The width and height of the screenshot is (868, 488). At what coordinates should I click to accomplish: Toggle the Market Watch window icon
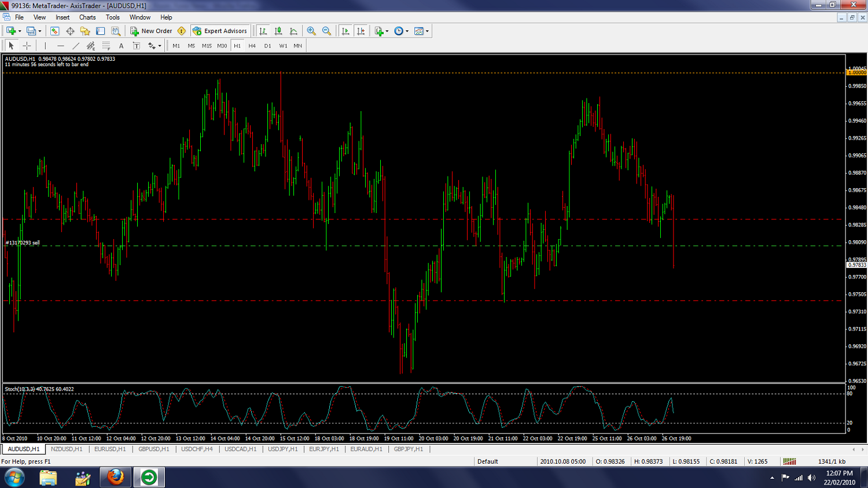[55, 31]
